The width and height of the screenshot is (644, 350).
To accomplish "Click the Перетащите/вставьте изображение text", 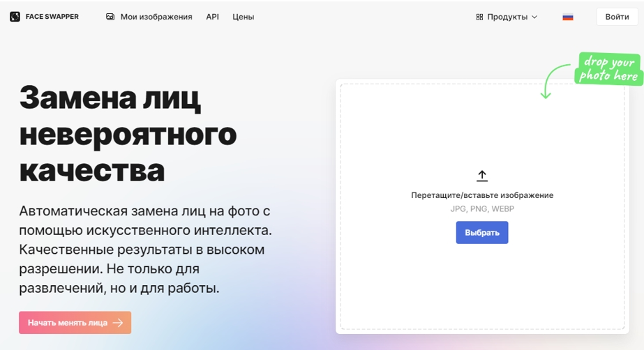I will pyautogui.click(x=482, y=195).
